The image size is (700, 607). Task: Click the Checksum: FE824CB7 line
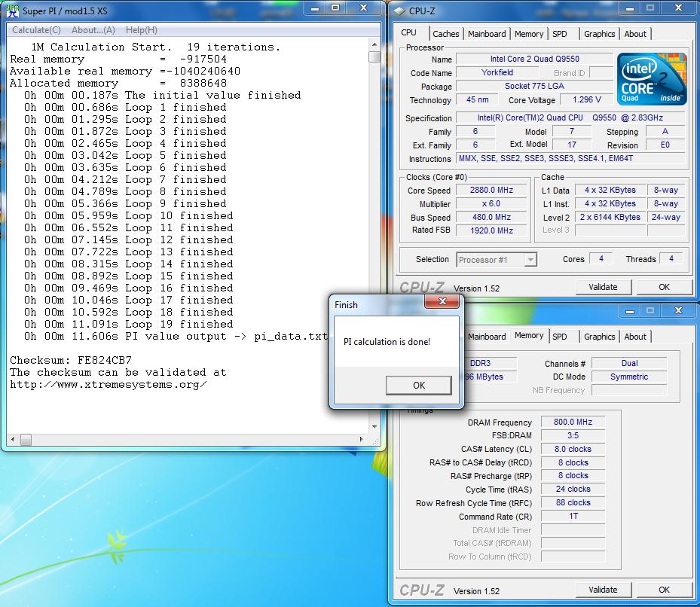71,360
